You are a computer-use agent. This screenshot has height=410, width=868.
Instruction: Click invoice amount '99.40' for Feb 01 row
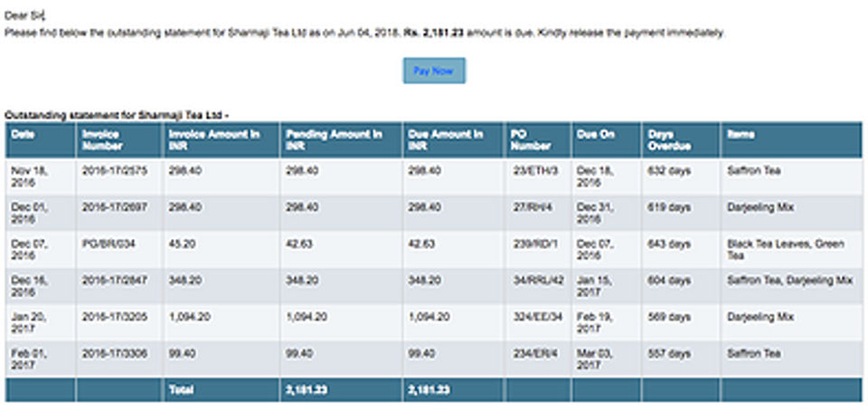coord(182,354)
